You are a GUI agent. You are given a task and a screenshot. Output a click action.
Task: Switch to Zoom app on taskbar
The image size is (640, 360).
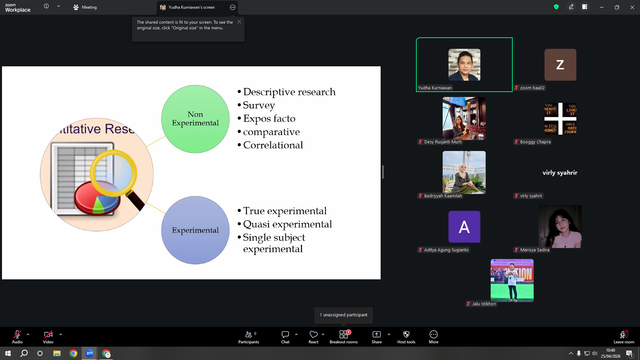click(x=90, y=353)
